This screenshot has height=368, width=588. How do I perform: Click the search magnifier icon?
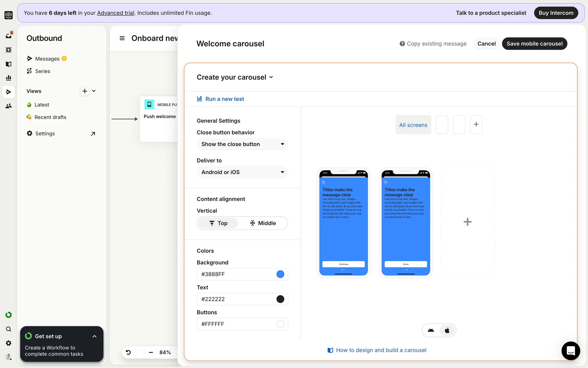pyautogui.click(x=9, y=329)
